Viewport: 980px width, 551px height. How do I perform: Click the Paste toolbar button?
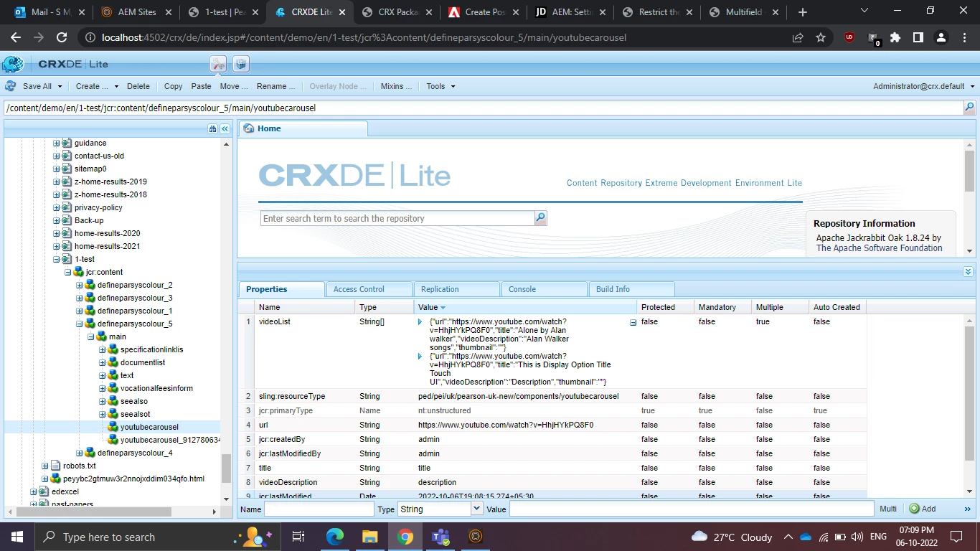(x=201, y=86)
